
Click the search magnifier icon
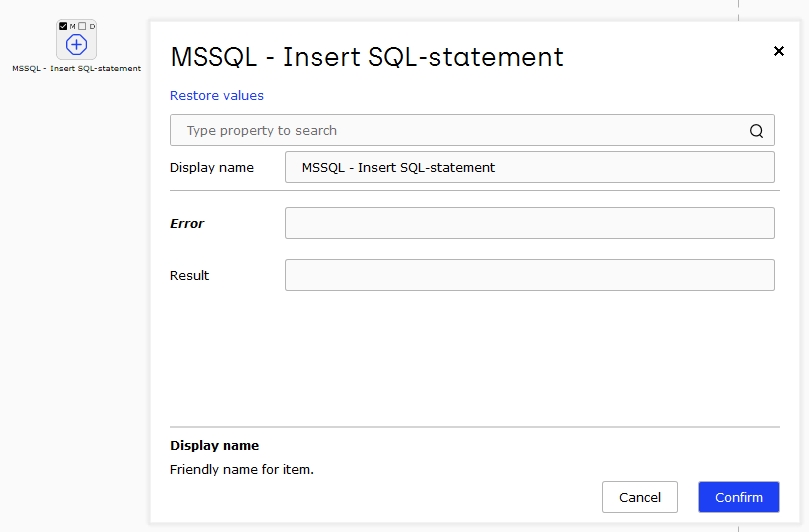[x=756, y=131]
